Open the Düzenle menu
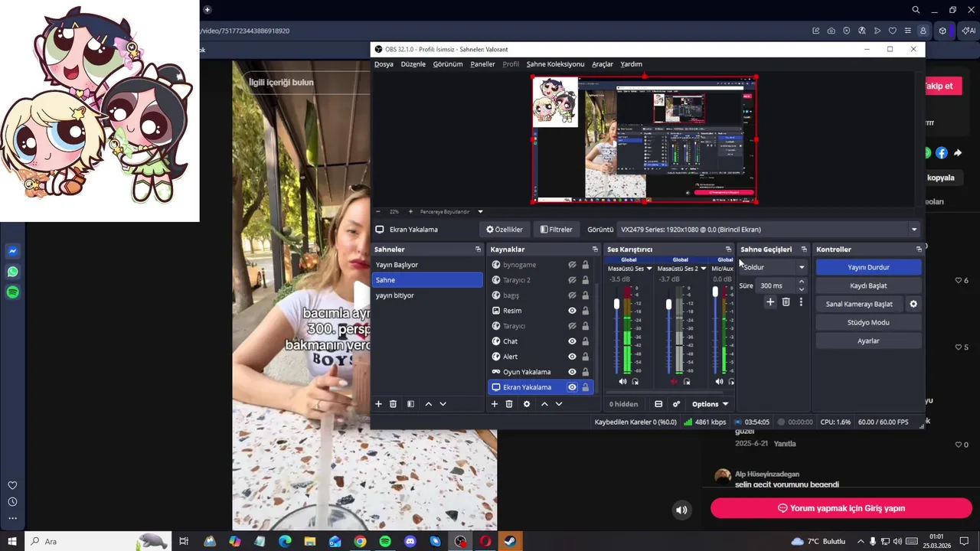Image resolution: width=980 pixels, height=551 pixels. 413,64
